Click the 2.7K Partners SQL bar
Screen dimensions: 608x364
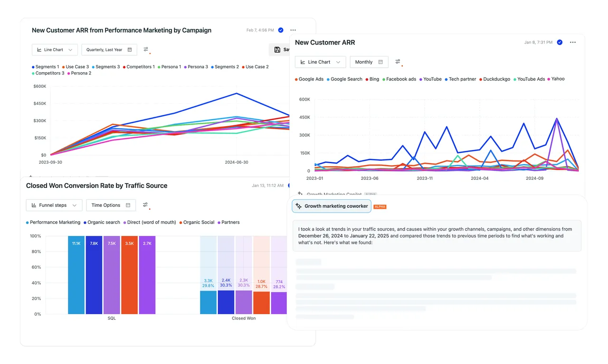click(147, 275)
